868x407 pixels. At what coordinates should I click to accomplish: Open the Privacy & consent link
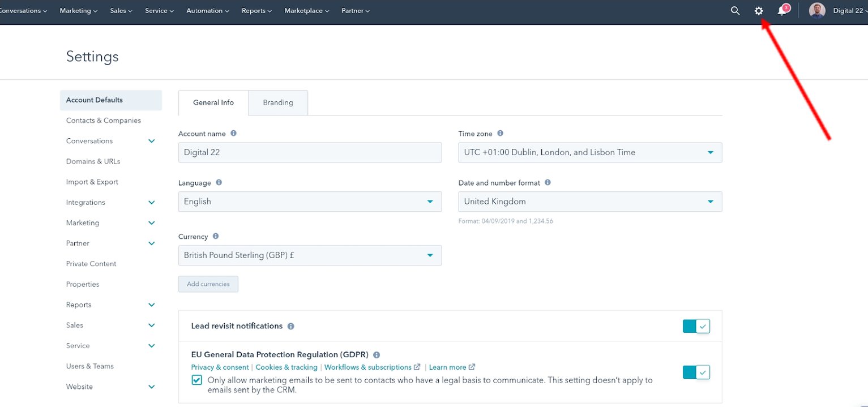[x=220, y=367]
